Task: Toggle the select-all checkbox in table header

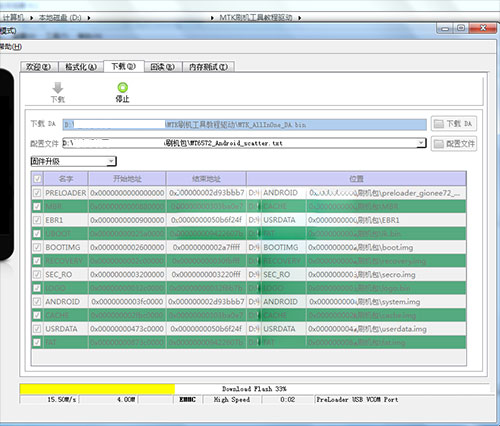Action: (x=37, y=179)
